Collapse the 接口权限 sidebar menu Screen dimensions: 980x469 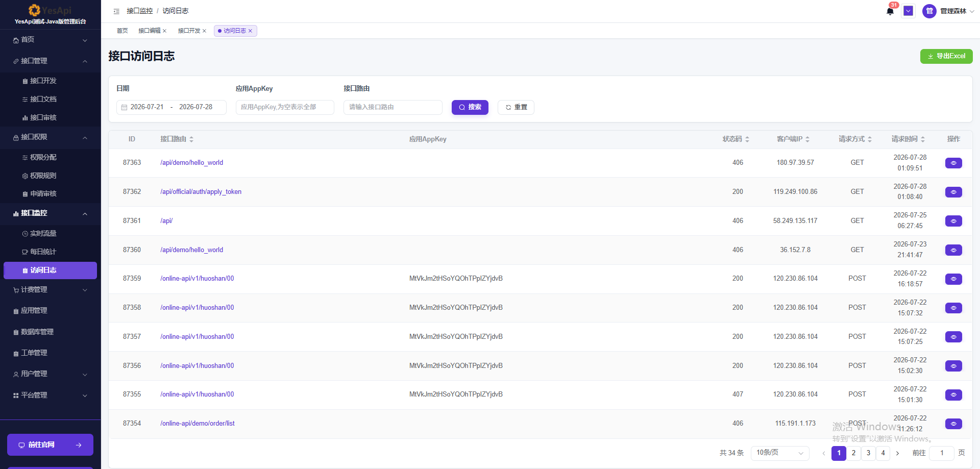50,137
